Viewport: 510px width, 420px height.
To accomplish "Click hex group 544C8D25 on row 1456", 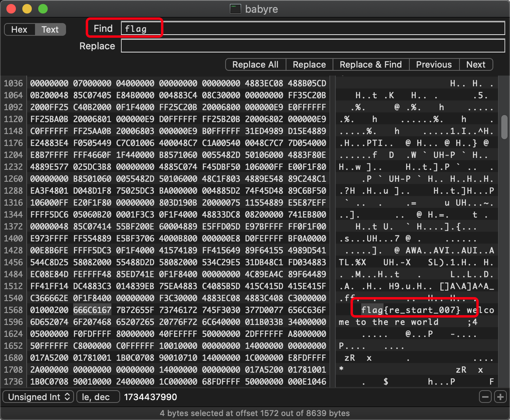I will click(x=49, y=262).
